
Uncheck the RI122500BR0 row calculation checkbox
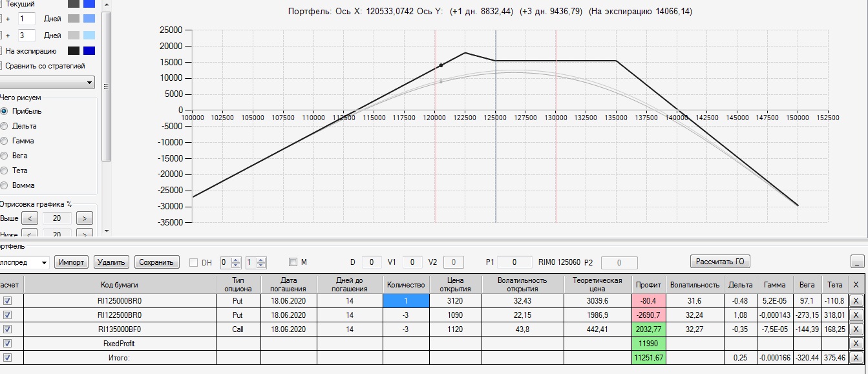[7, 315]
